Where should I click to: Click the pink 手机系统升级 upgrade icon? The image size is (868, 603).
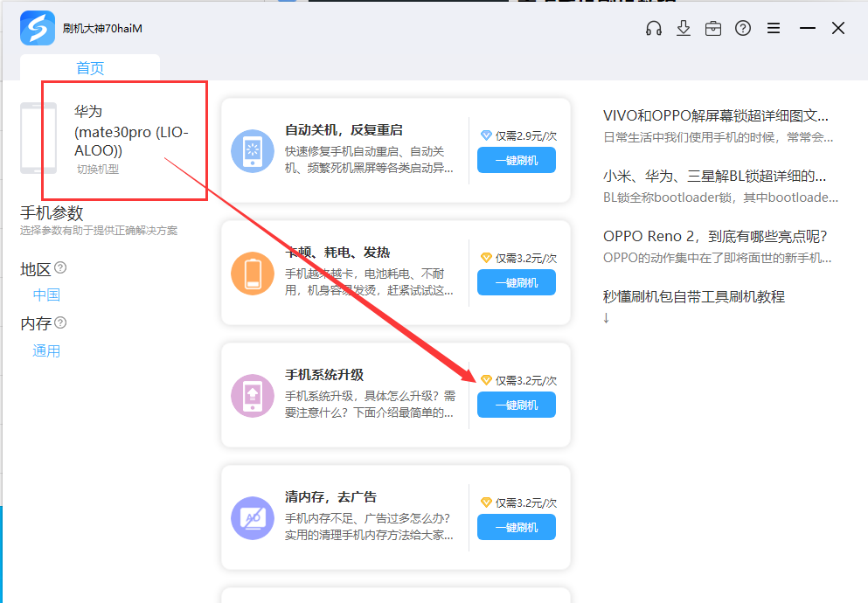[253, 396]
